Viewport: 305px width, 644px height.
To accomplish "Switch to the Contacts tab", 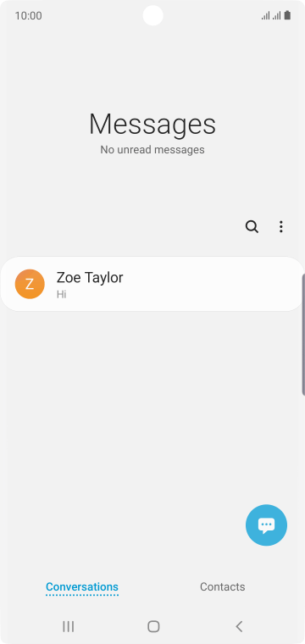I will coord(223,586).
